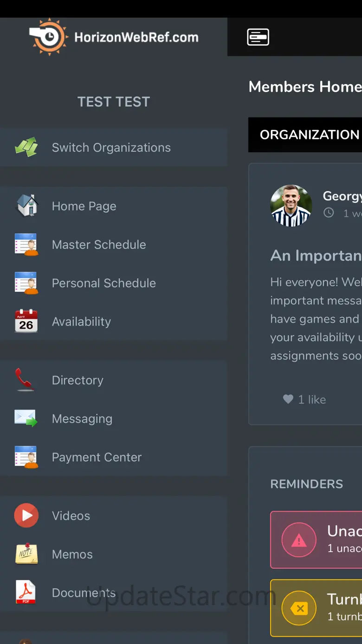Click the Personal Schedule icon
The height and width of the screenshot is (644, 362).
(26, 283)
